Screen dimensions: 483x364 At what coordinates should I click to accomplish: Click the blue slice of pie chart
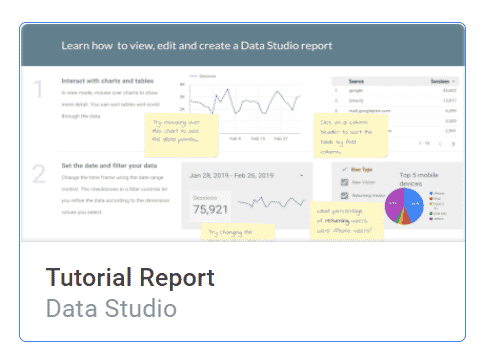(414, 204)
